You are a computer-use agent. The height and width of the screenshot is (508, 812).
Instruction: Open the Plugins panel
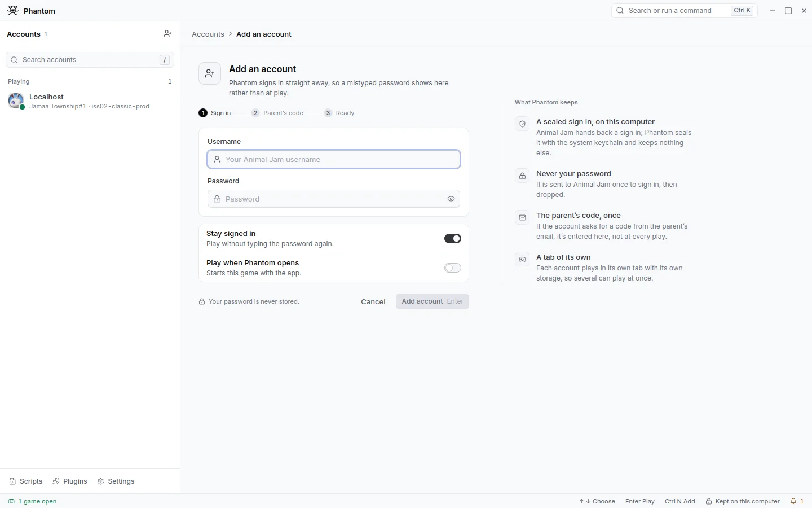point(70,481)
